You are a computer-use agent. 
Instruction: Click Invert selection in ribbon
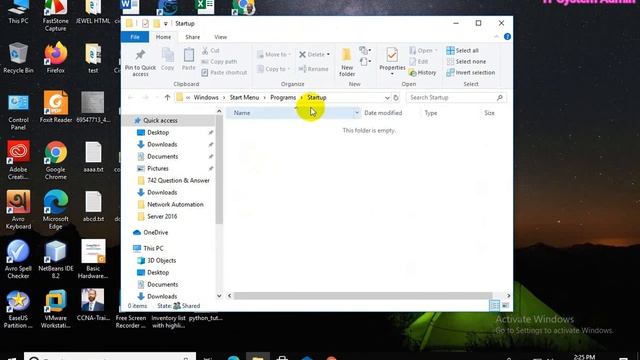pyautogui.click(x=471, y=72)
